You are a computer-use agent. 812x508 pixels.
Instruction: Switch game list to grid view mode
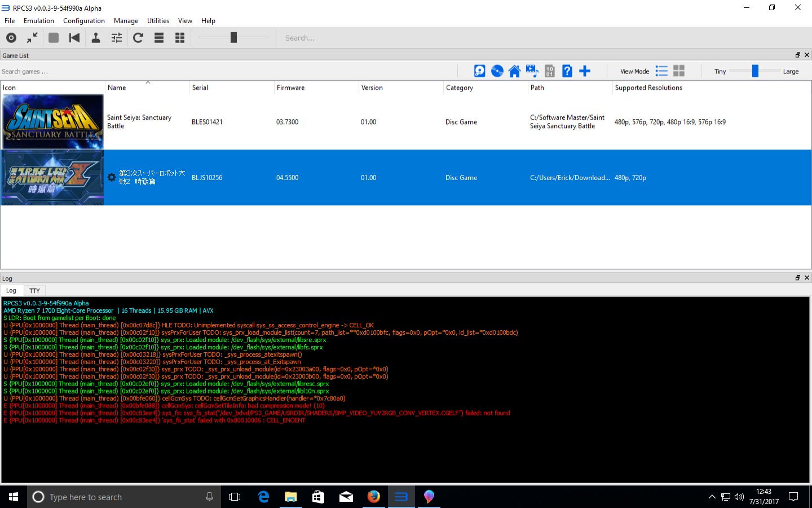point(679,71)
